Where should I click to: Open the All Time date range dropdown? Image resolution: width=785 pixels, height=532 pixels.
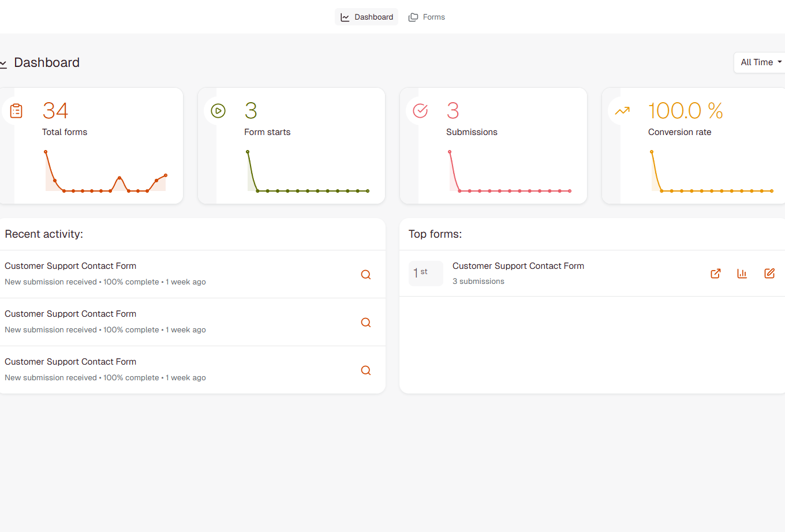coord(758,62)
